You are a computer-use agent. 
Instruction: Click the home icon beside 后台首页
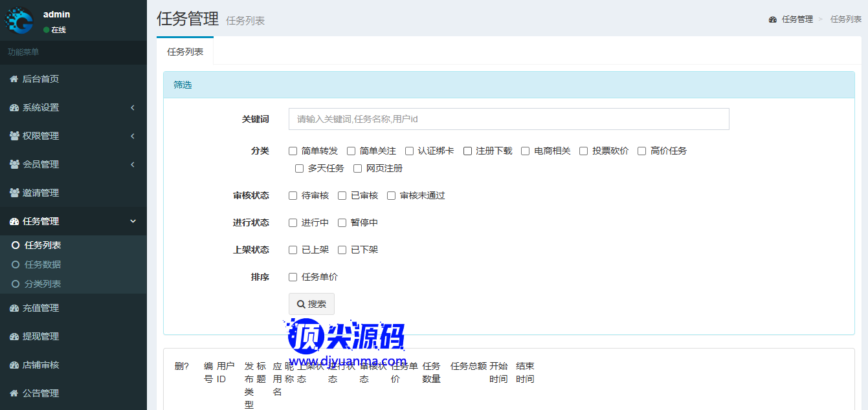tap(14, 79)
